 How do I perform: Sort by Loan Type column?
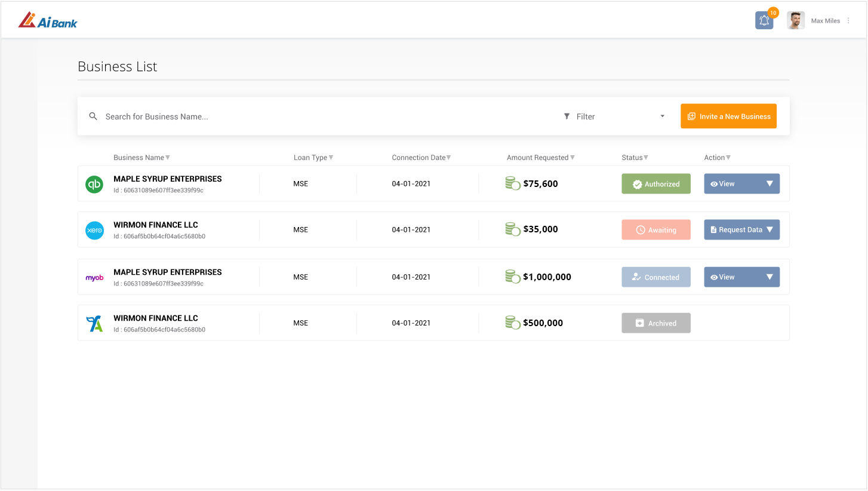(313, 158)
